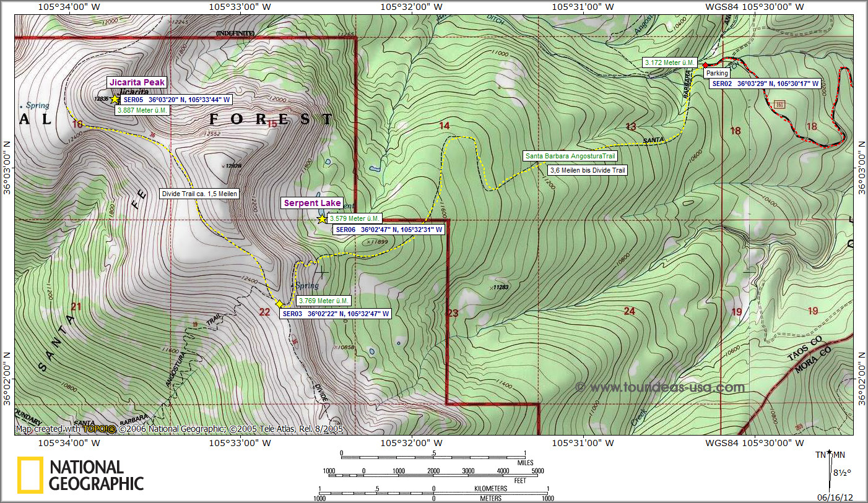Select the SER06 coordinates label
The image size is (868, 503).
(389, 230)
